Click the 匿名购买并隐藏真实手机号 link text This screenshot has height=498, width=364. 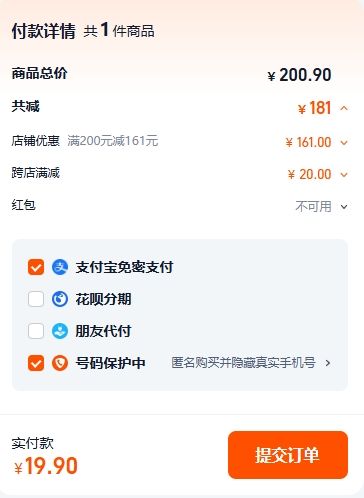(x=243, y=363)
